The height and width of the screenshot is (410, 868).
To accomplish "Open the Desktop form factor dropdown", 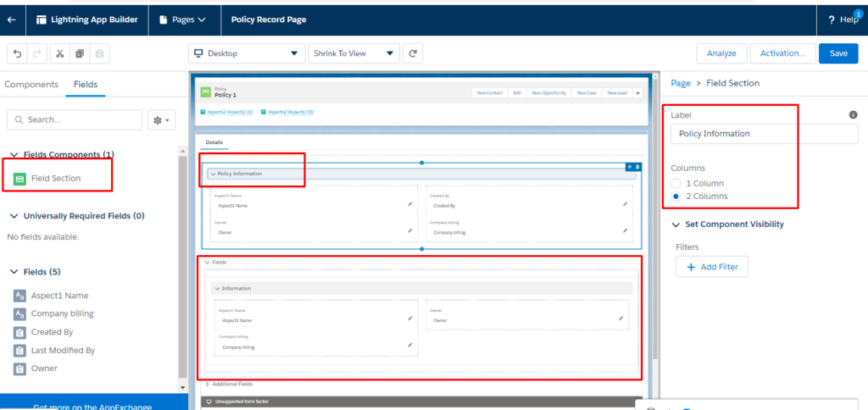I will pyautogui.click(x=247, y=53).
